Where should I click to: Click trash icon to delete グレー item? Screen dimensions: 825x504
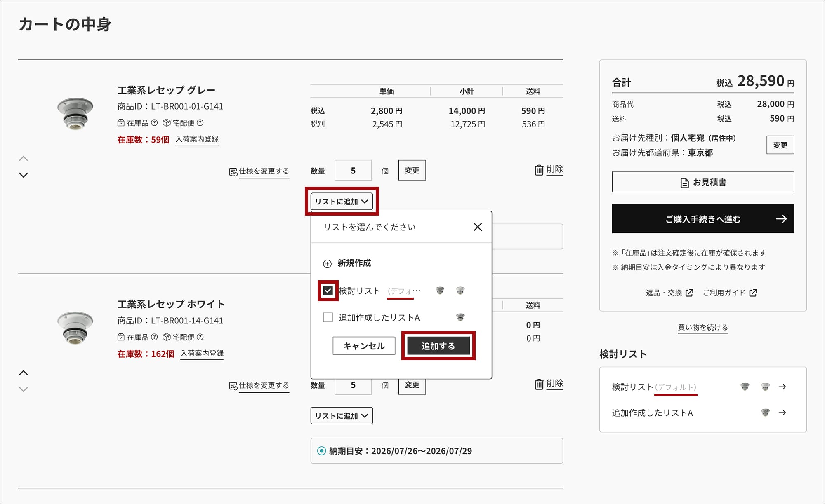pyautogui.click(x=539, y=170)
